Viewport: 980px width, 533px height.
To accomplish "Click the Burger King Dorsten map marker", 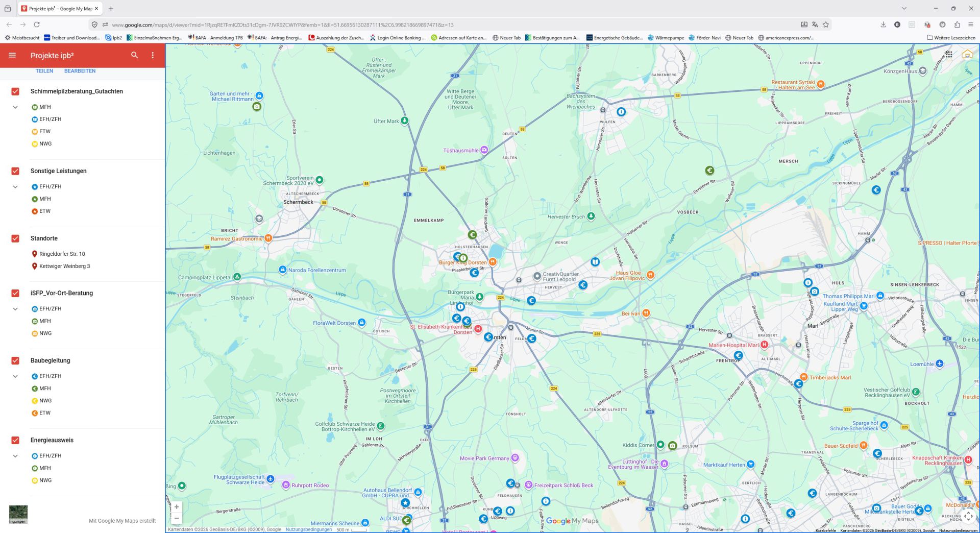I will click(493, 262).
